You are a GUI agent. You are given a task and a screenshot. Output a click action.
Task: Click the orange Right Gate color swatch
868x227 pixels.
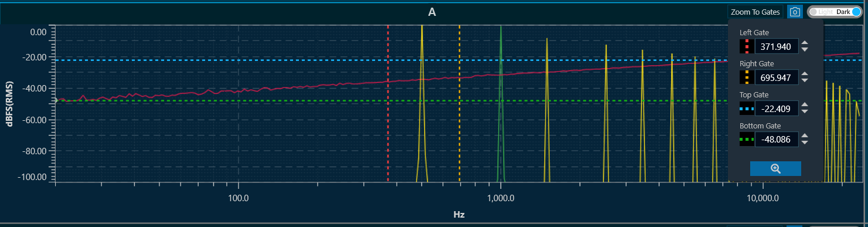746,77
